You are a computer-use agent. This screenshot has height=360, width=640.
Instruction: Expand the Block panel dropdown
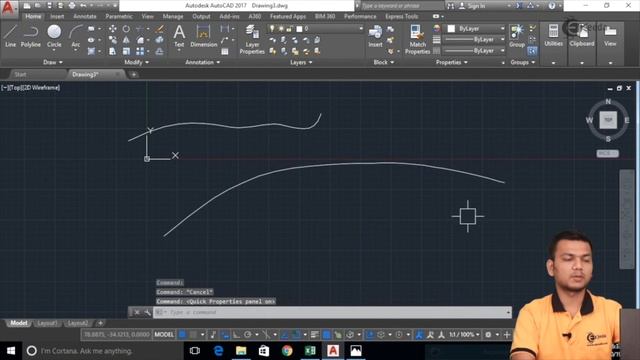(384, 62)
